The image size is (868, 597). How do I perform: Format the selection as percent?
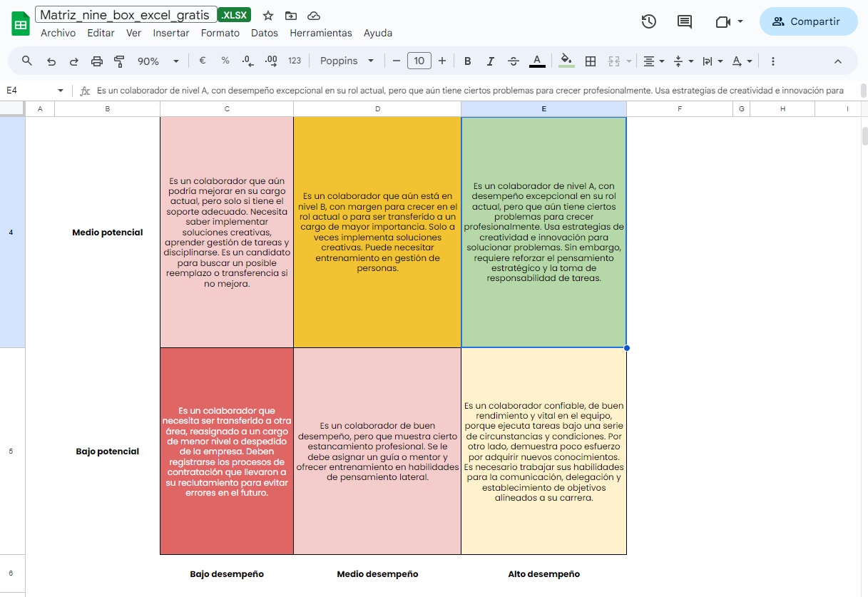225,61
